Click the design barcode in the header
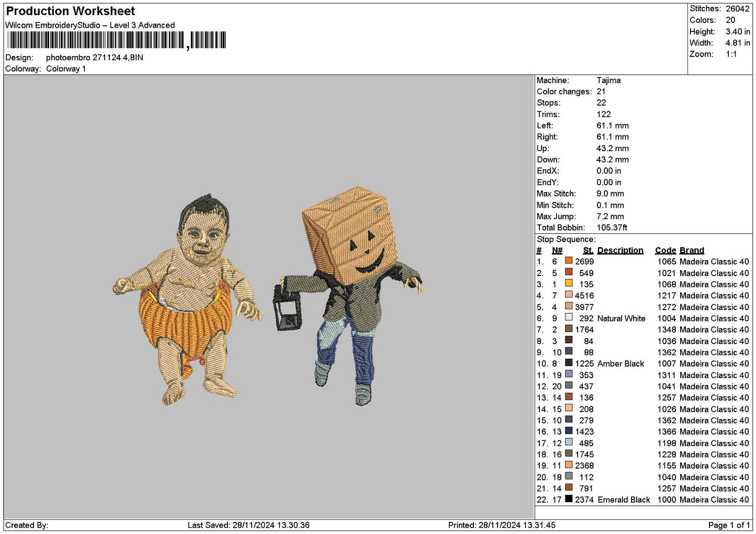Screen dimensions: 756x534 pyautogui.click(x=116, y=40)
